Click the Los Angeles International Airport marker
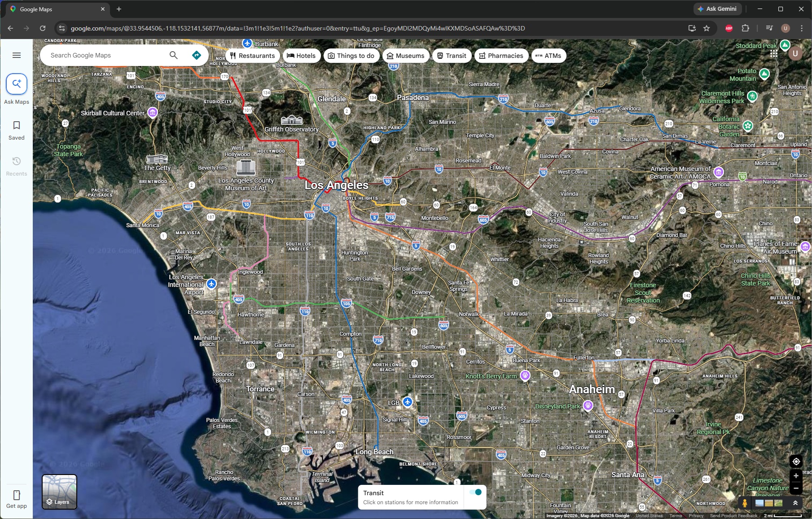The height and width of the screenshot is (519, 812). pyautogui.click(x=211, y=284)
